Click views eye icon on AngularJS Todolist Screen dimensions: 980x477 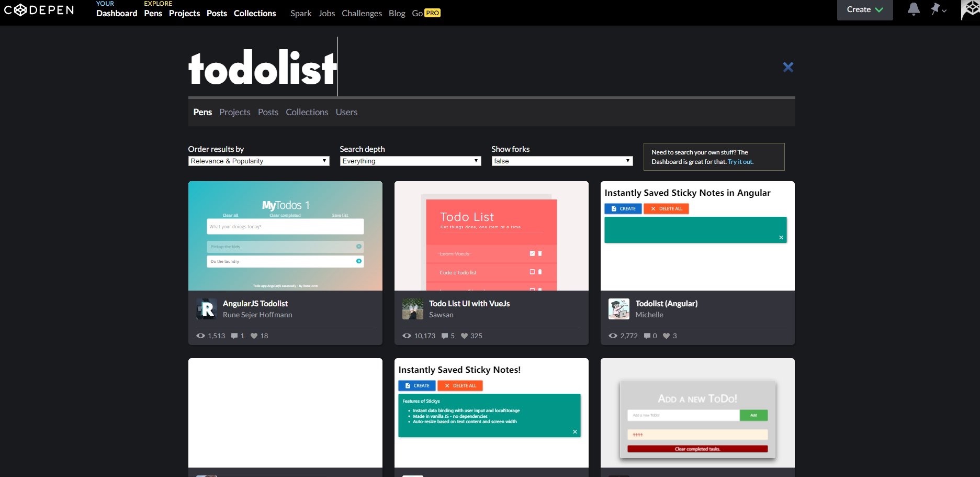(x=200, y=336)
